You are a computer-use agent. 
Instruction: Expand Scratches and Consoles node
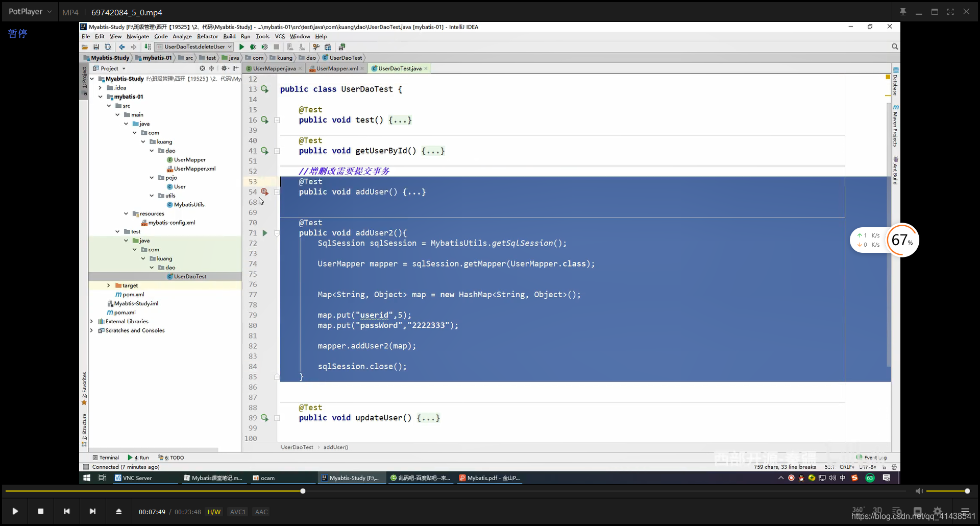pyautogui.click(x=92, y=330)
